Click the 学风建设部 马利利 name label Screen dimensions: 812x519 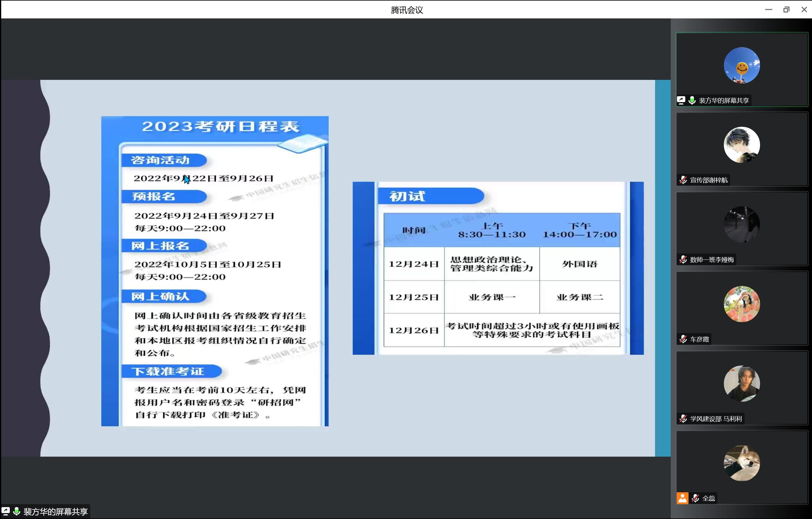(x=716, y=419)
